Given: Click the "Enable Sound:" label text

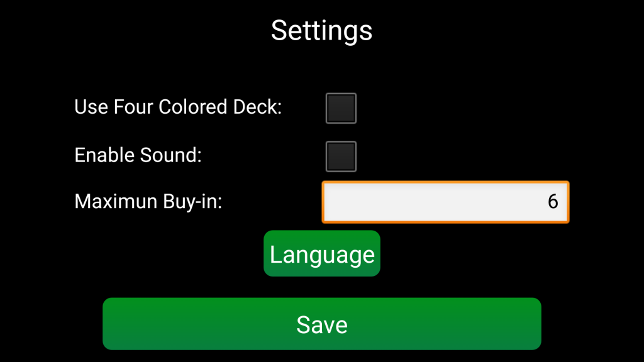Looking at the screenshot, I should [138, 155].
